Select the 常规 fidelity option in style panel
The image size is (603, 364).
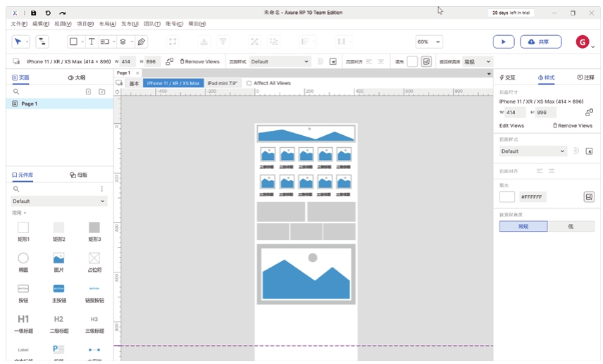523,226
